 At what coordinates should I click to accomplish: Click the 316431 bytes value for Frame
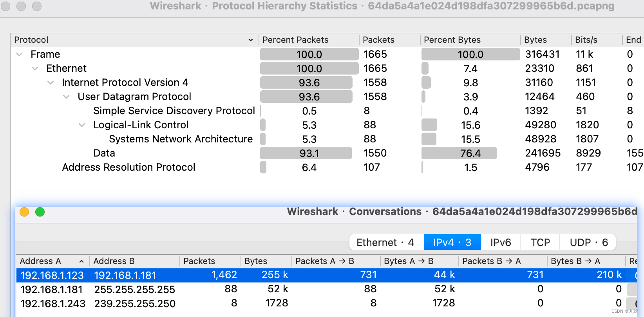pos(542,54)
